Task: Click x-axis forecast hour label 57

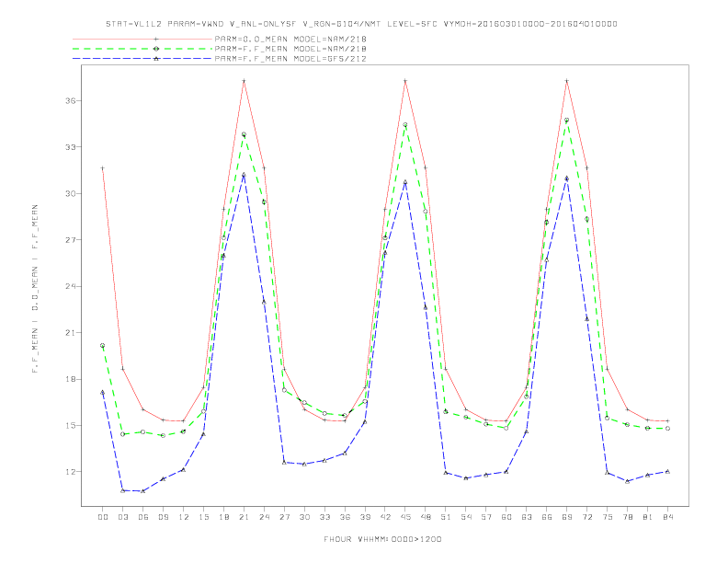Action: [486, 517]
